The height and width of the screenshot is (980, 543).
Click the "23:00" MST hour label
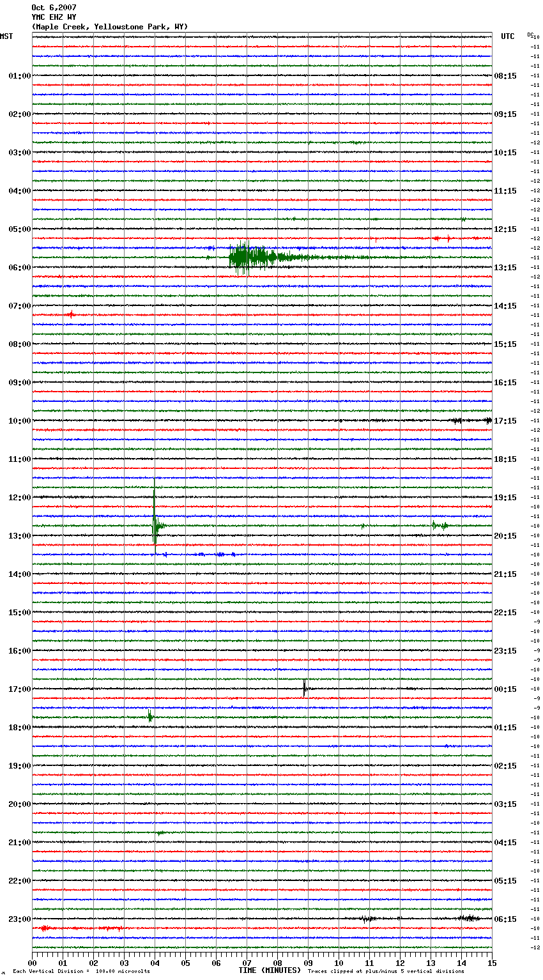tap(20, 919)
